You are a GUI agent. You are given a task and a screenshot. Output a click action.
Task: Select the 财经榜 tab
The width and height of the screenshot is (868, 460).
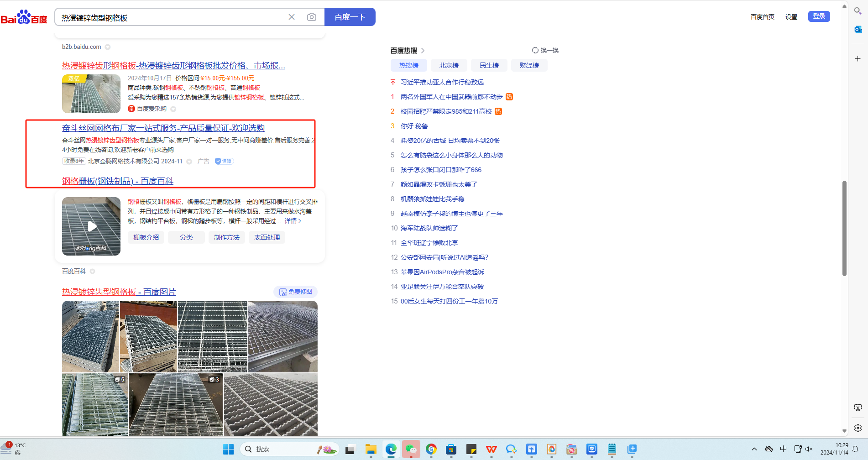point(529,65)
